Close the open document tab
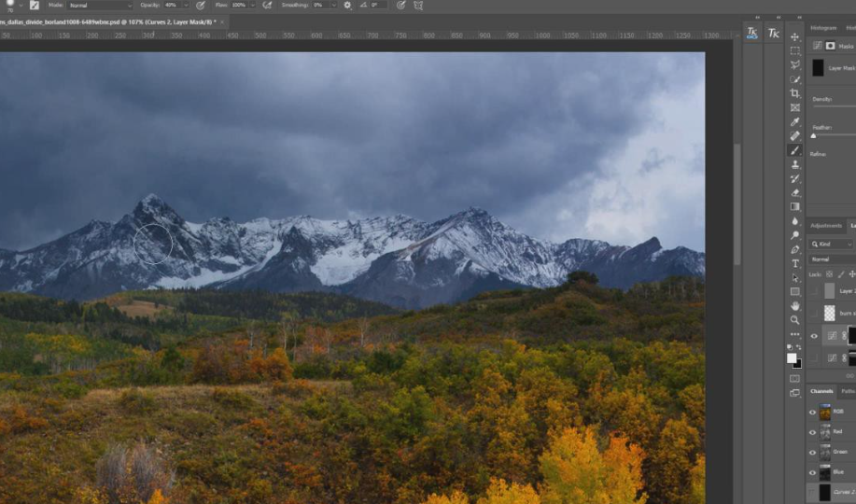This screenshot has width=856, height=504. [221, 21]
